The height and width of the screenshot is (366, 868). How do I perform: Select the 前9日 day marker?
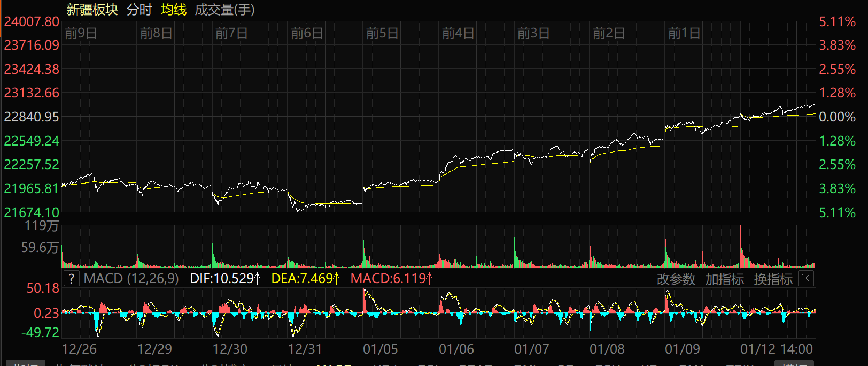(81, 34)
